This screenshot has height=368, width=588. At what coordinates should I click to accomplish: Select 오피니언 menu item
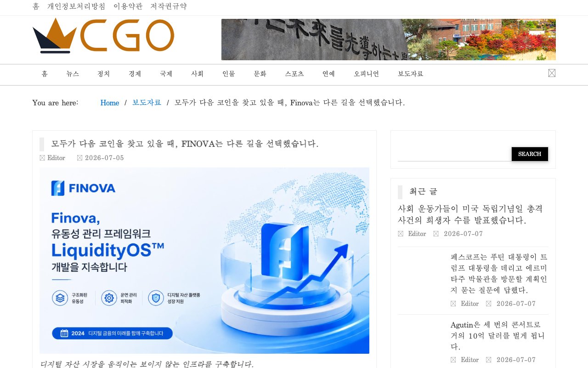(x=367, y=74)
